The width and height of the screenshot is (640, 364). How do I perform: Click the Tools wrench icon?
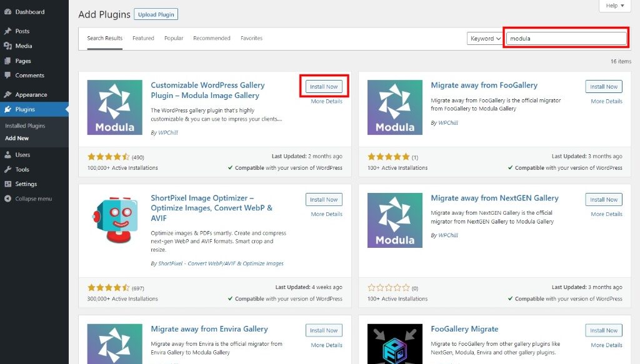[x=7, y=170]
